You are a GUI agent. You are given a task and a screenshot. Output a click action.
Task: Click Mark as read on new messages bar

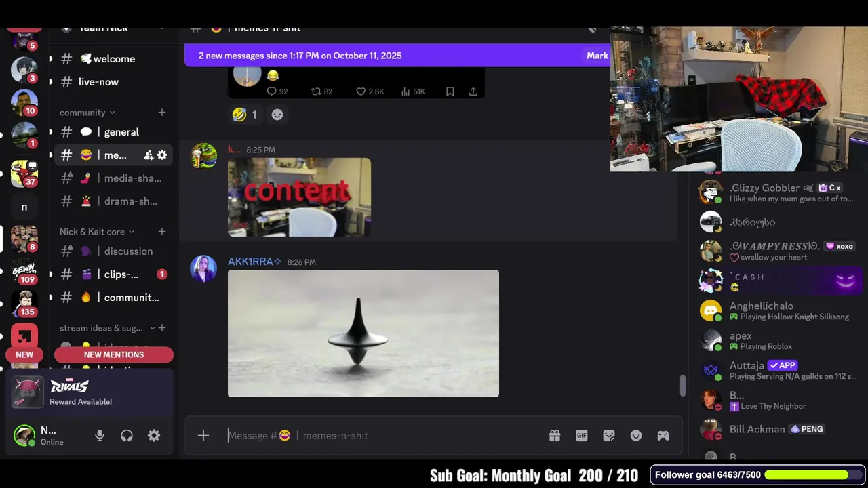[x=597, y=56]
